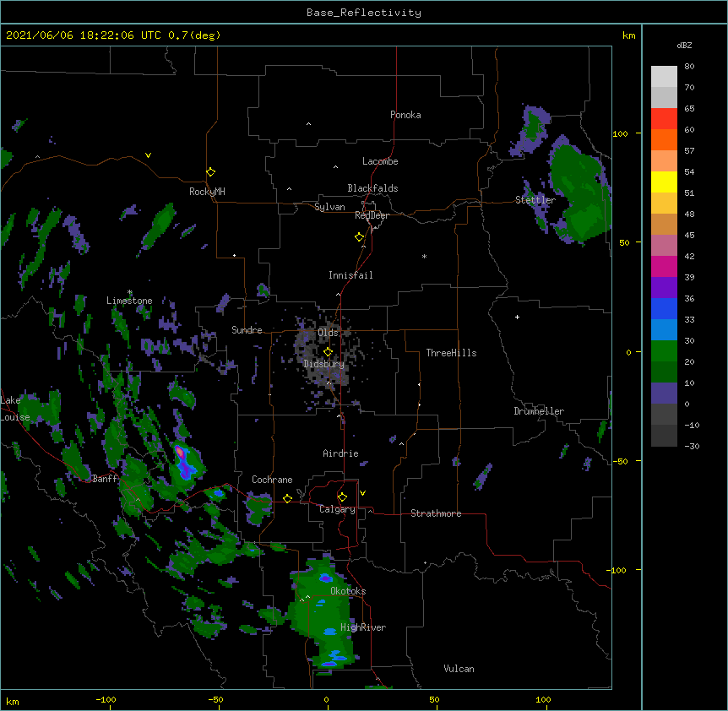Select the orange legend swatch below 60

coord(664,139)
